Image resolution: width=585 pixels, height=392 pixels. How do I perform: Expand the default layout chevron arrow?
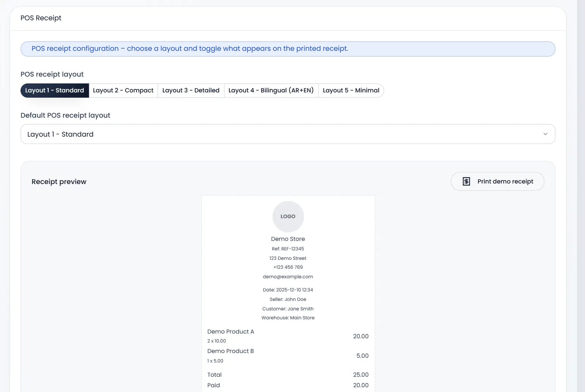click(545, 134)
